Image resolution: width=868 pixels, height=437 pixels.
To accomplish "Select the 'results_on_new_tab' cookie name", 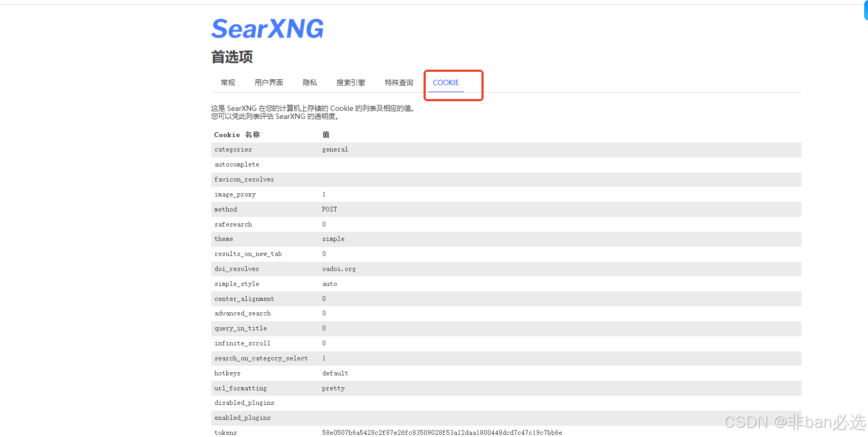I will point(248,254).
